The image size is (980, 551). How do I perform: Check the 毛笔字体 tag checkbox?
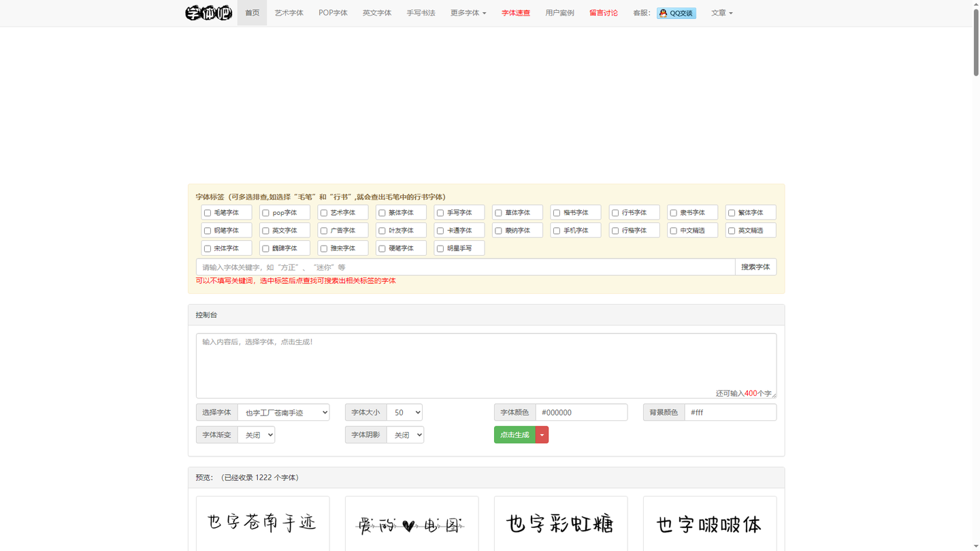pyautogui.click(x=208, y=213)
